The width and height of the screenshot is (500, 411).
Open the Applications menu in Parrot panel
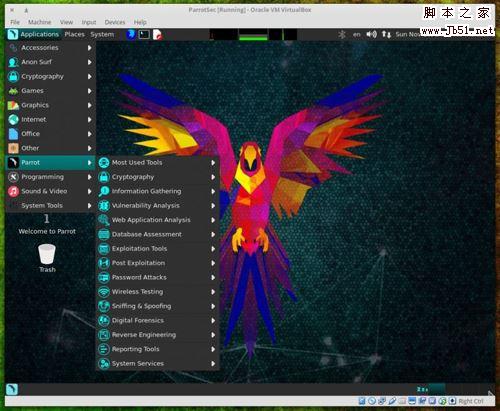point(33,34)
